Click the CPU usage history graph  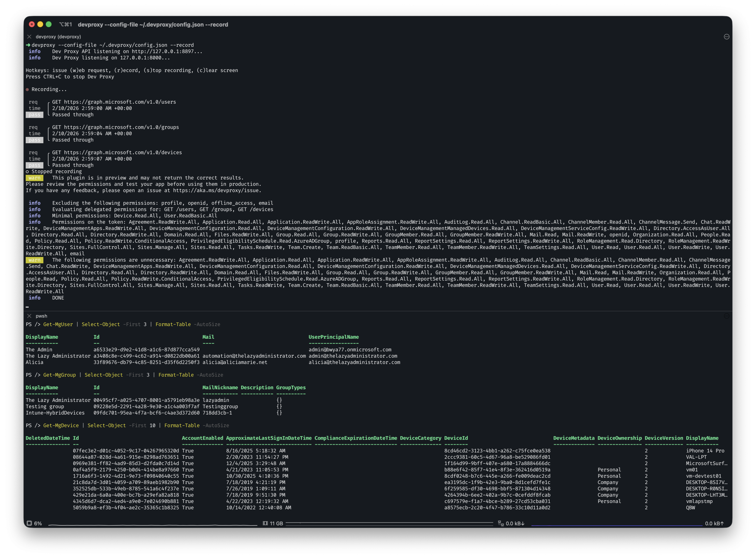pyautogui.click(x=152, y=524)
